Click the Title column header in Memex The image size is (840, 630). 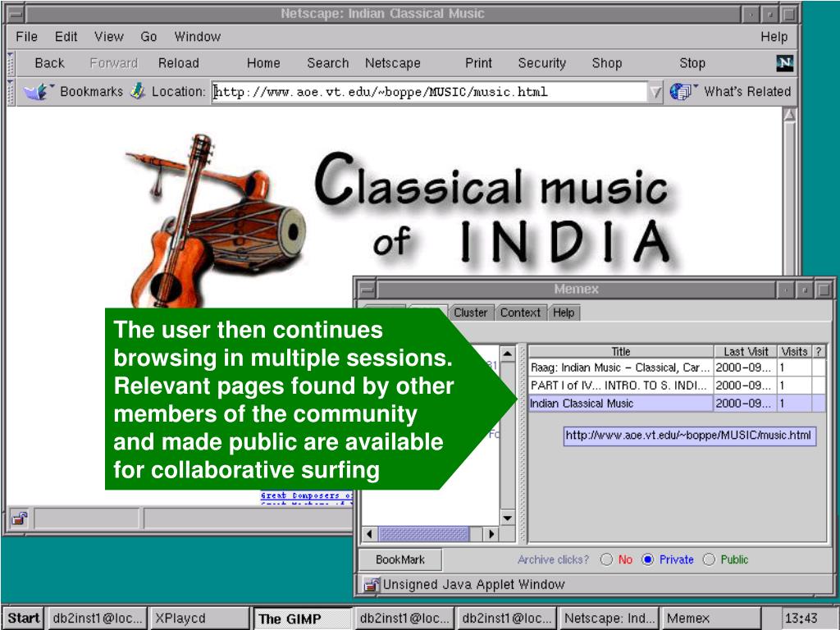click(x=621, y=352)
